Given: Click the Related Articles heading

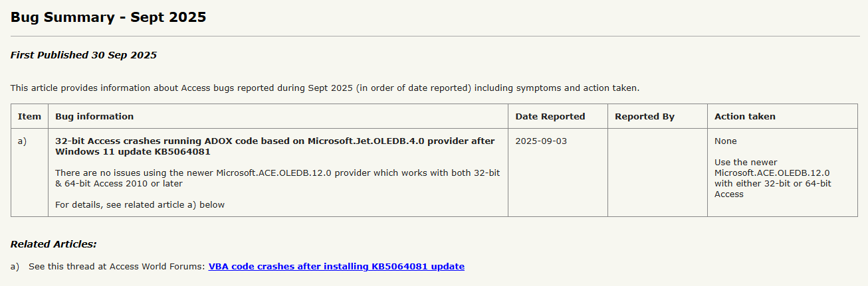Looking at the screenshot, I should tap(54, 244).
